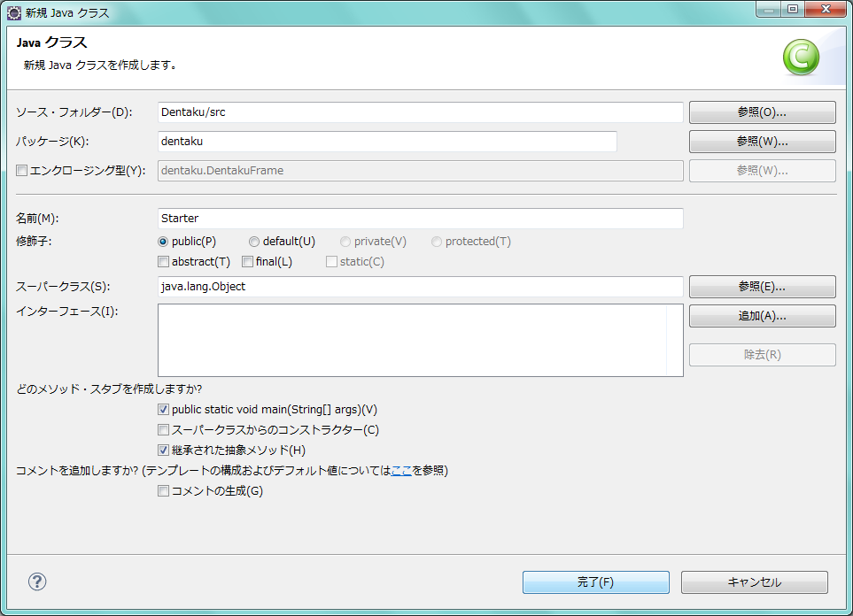Uncheck public static void main method stub
Image resolution: width=853 pixels, height=616 pixels.
tap(163, 410)
